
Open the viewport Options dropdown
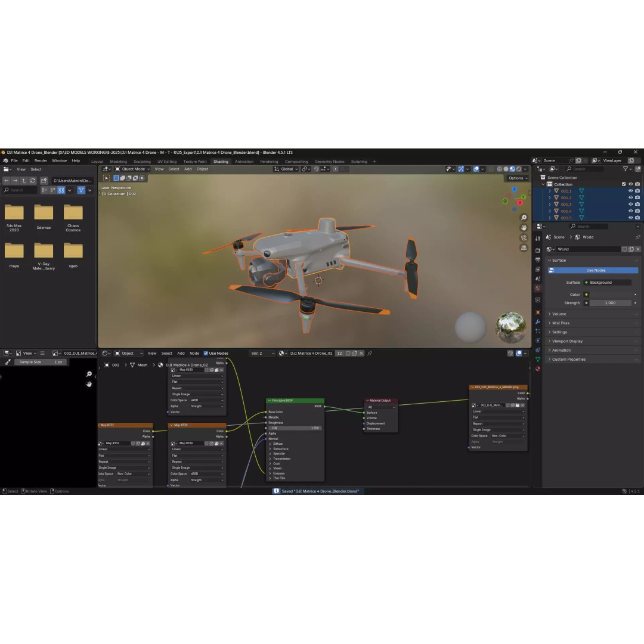coord(518,178)
